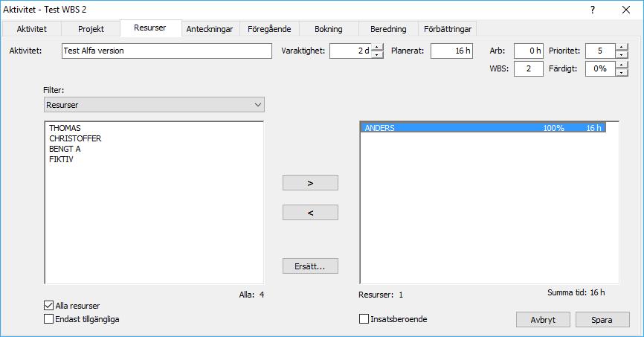Switch to the Aktivitet tab

point(32,29)
